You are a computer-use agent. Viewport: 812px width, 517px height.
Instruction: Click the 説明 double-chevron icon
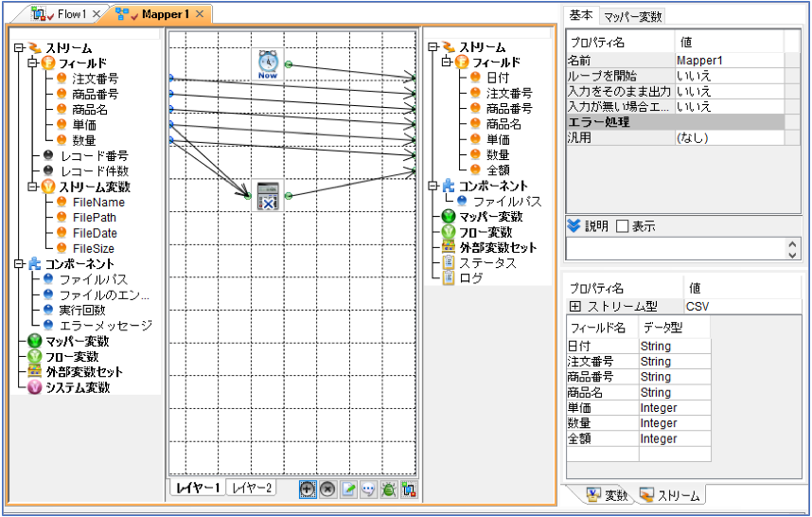click(574, 226)
